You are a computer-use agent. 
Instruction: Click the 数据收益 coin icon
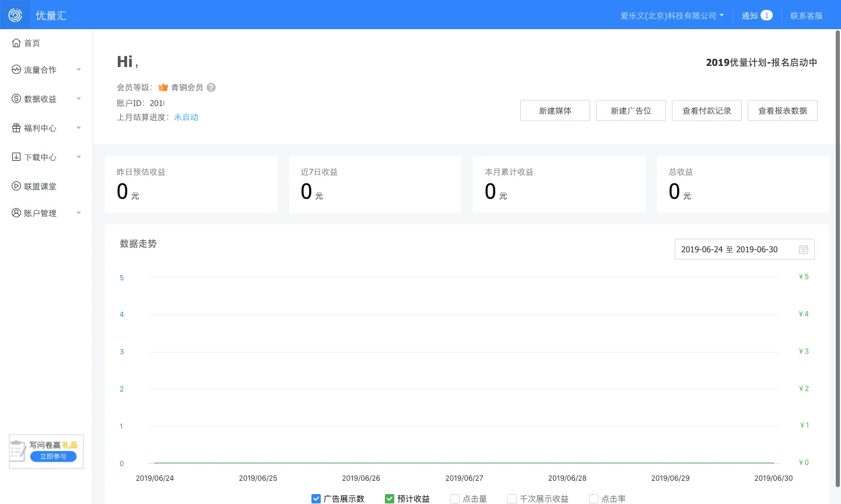coord(16,99)
